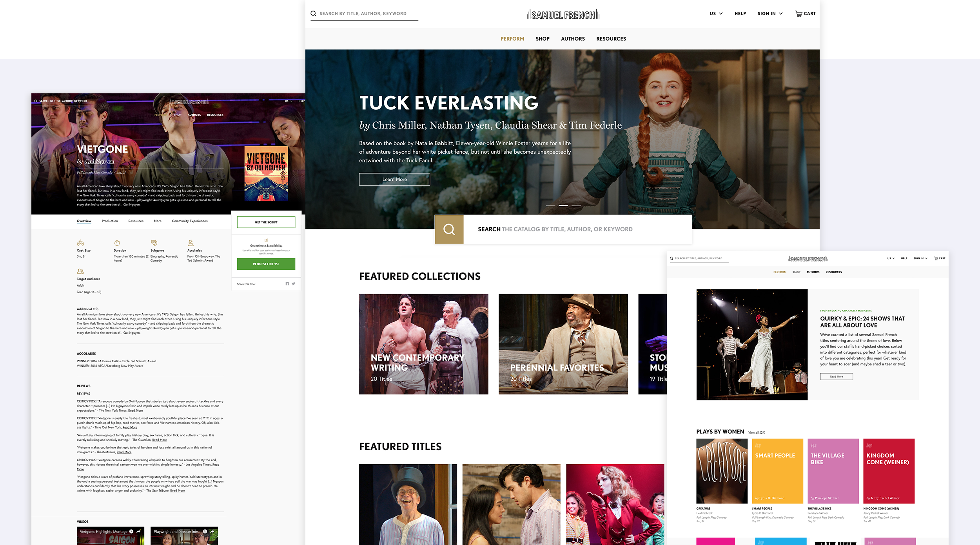Viewport: 980px width, 545px height.
Task: Open The Village Bike pink book cover
Action: (x=833, y=471)
